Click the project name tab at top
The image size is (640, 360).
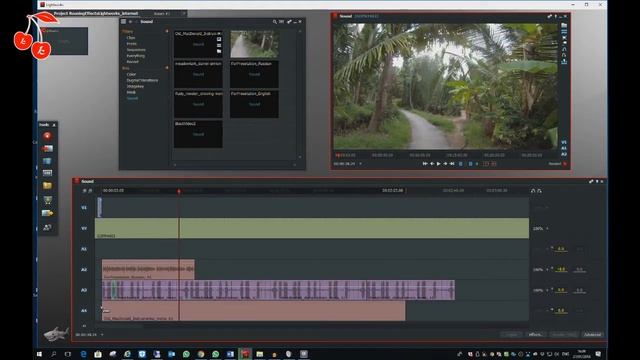pos(96,13)
